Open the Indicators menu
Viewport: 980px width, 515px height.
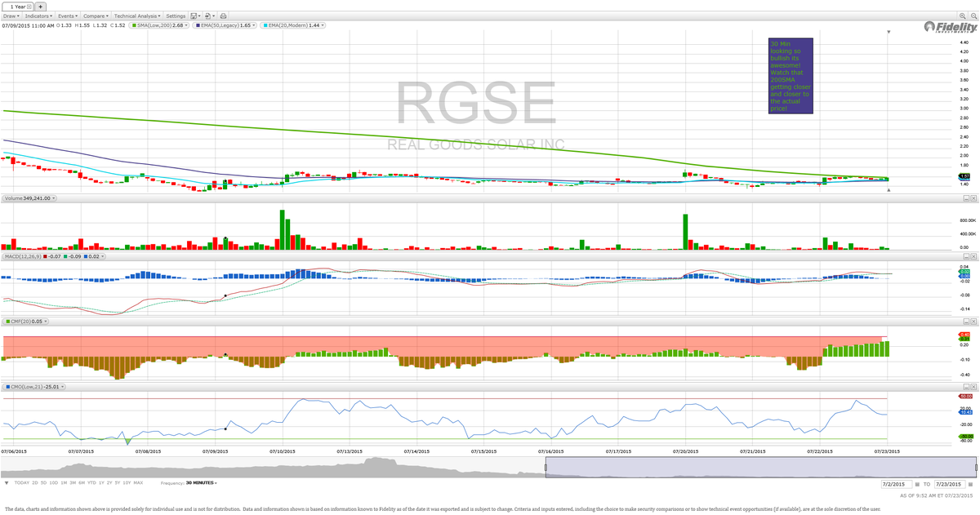pos(38,16)
